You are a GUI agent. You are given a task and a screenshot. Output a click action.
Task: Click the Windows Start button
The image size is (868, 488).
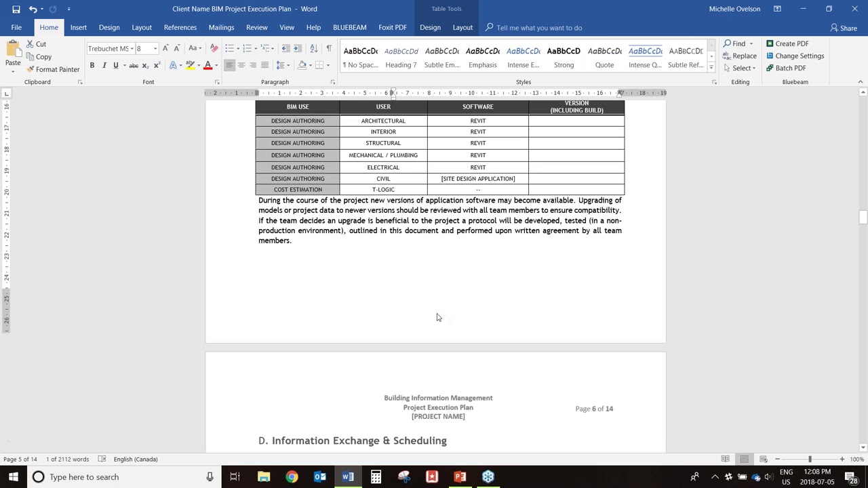tap(13, 476)
